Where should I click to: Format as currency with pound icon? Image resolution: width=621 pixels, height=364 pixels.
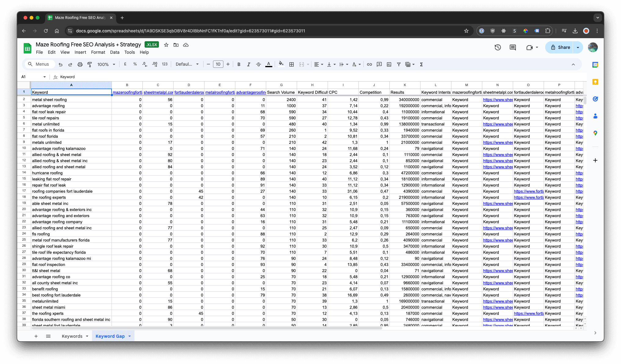tap(125, 64)
